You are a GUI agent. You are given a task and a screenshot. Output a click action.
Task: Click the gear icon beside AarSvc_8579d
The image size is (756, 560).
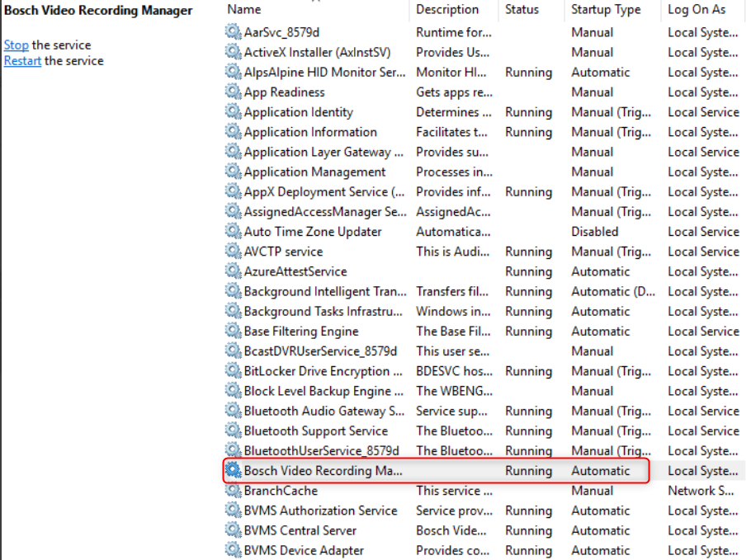[x=234, y=32]
